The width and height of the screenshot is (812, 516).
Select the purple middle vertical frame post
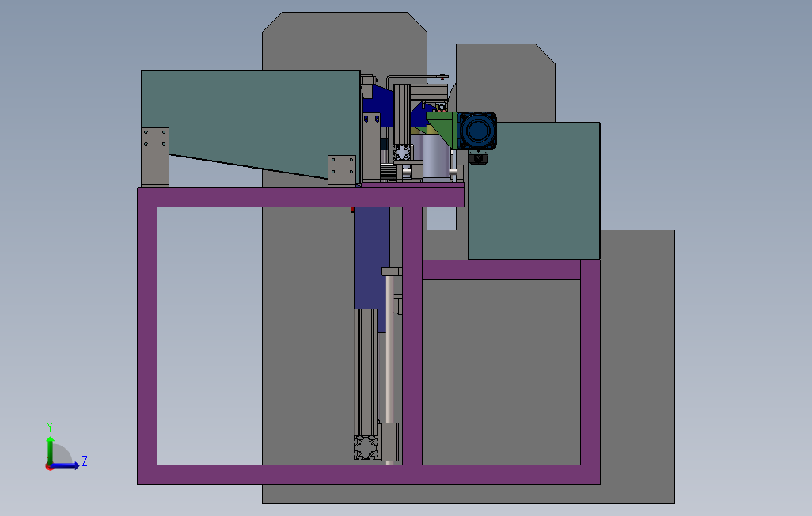(x=412, y=336)
